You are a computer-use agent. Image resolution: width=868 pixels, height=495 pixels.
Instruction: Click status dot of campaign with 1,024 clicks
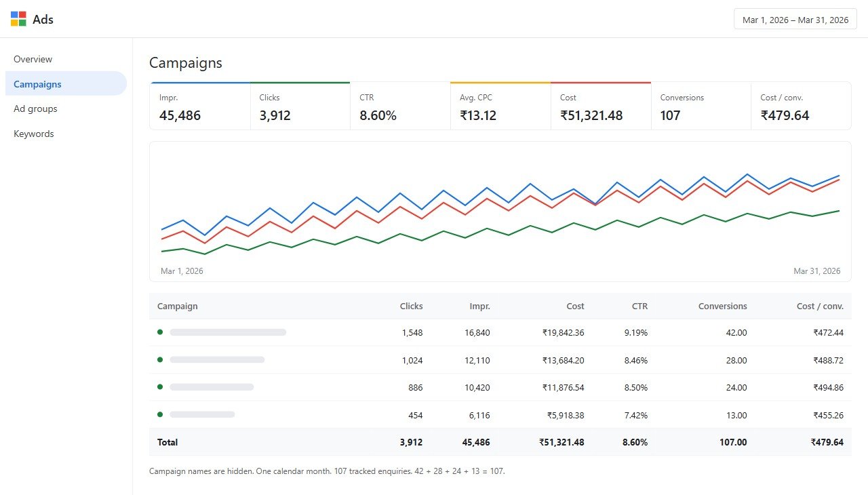[160, 359]
